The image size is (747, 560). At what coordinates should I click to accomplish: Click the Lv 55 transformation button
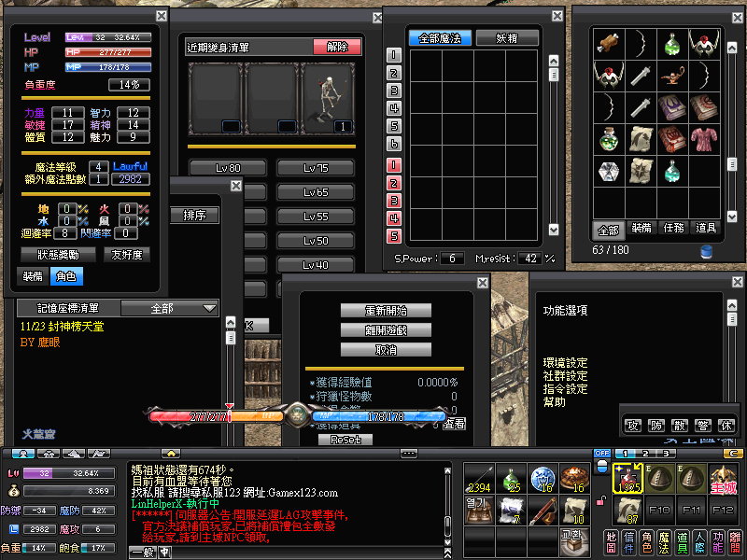point(316,217)
